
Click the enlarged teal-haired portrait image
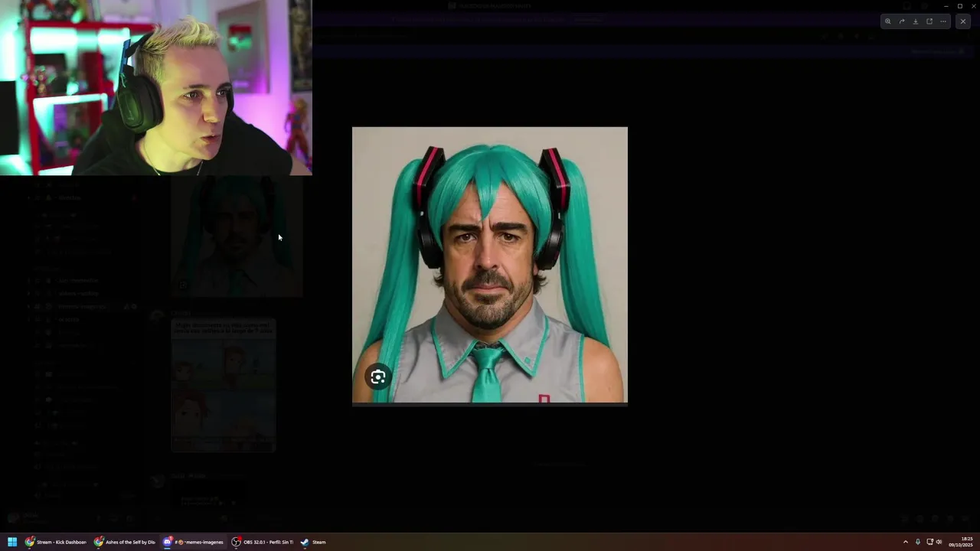(489, 265)
